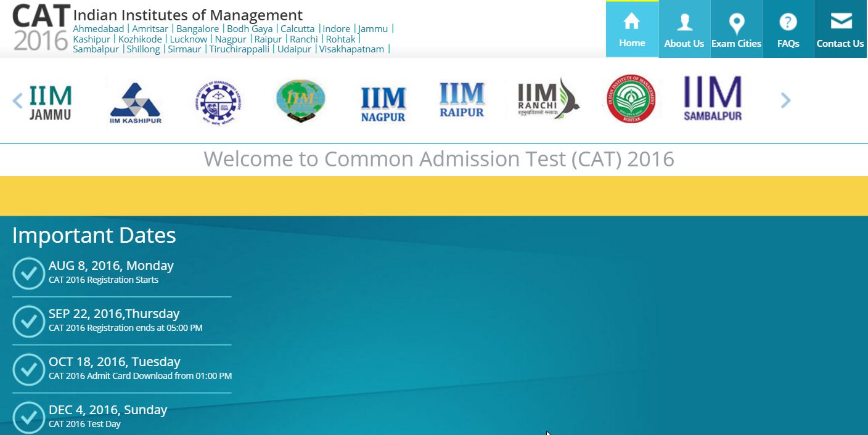Click 'CAT 2016 Registration ends at 05:00 PM'

126,328
